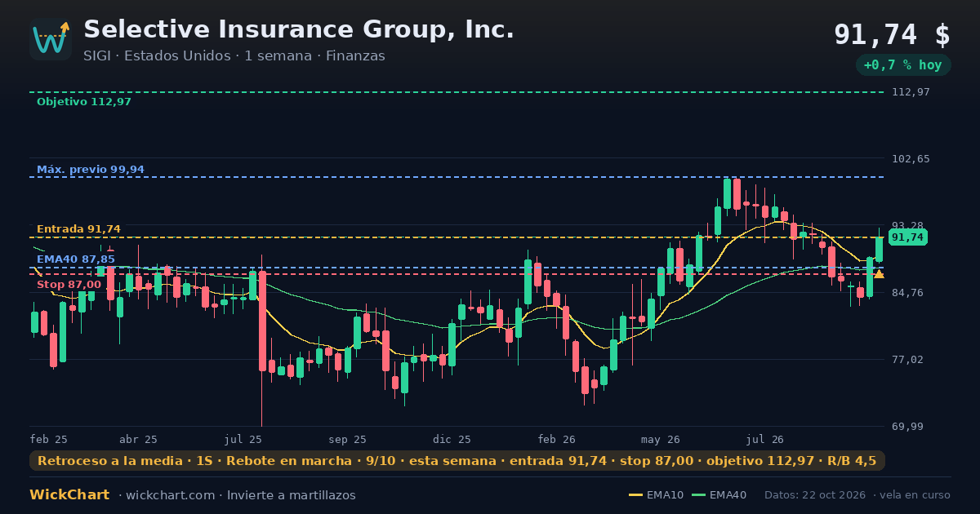The height and width of the screenshot is (514, 980).
Task: Click the green 91,74 price tag on the axis
Action: coord(907,237)
